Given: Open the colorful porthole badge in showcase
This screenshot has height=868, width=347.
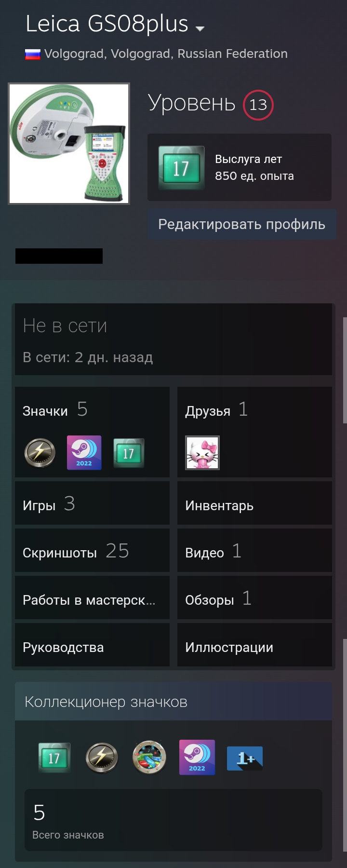Looking at the screenshot, I should (149, 758).
